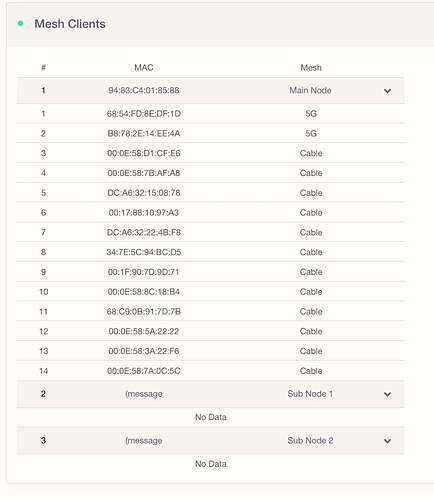Click MAC address DC:A6:32:15:08:78

click(144, 193)
